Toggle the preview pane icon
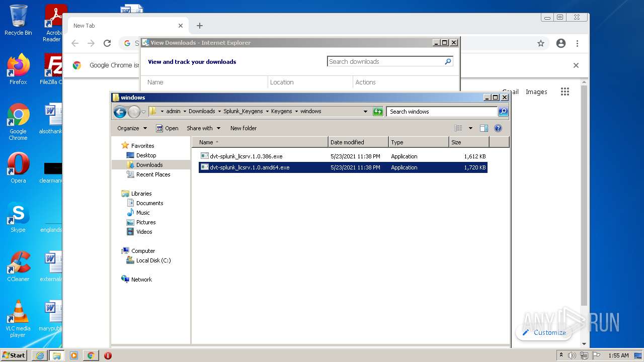The height and width of the screenshot is (362, 644). (484, 128)
